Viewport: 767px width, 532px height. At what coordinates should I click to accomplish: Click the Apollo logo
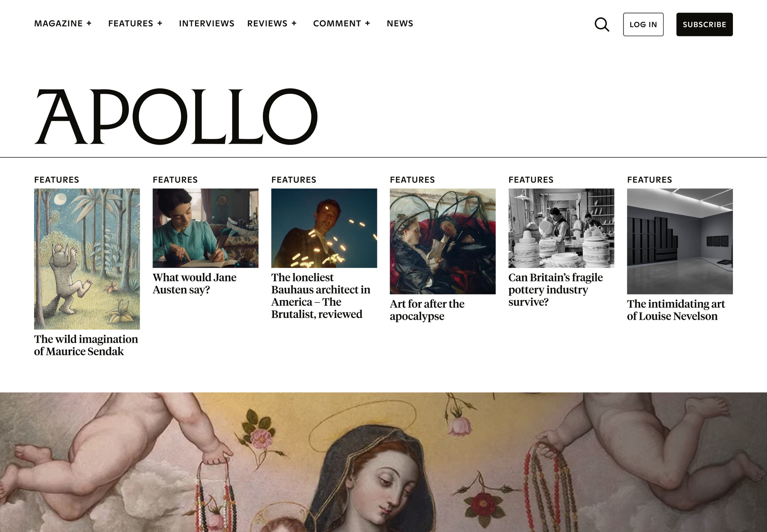point(176,116)
